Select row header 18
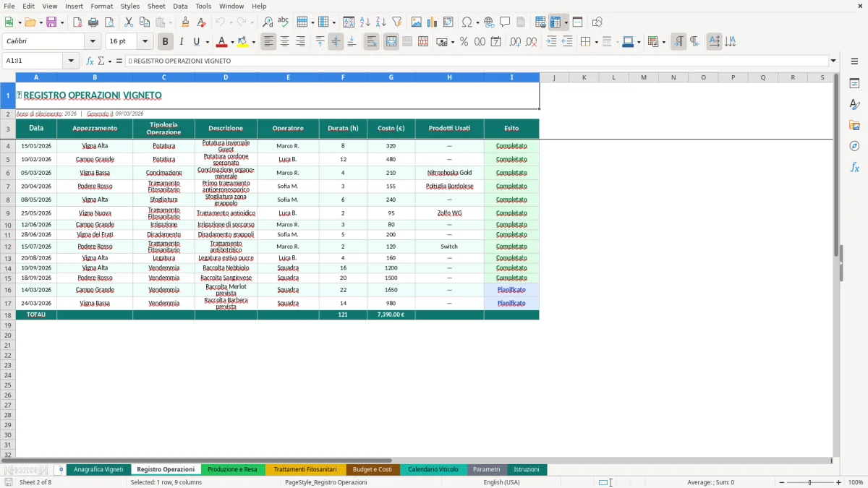Screen dimensions: 868x488 pyautogui.click(x=8, y=315)
